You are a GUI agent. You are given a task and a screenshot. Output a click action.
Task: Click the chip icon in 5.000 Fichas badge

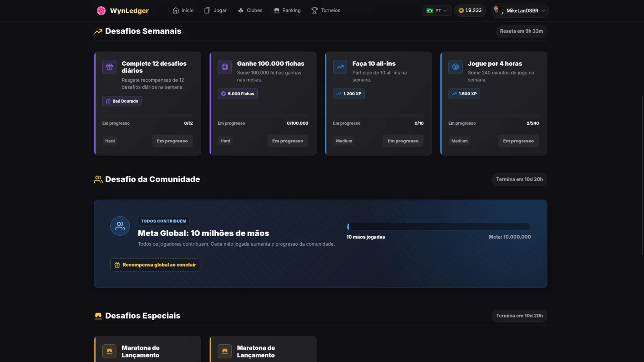(223, 94)
